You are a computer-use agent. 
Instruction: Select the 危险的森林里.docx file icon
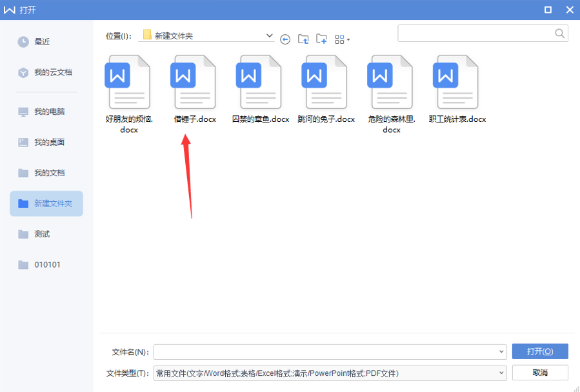click(x=390, y=82)
